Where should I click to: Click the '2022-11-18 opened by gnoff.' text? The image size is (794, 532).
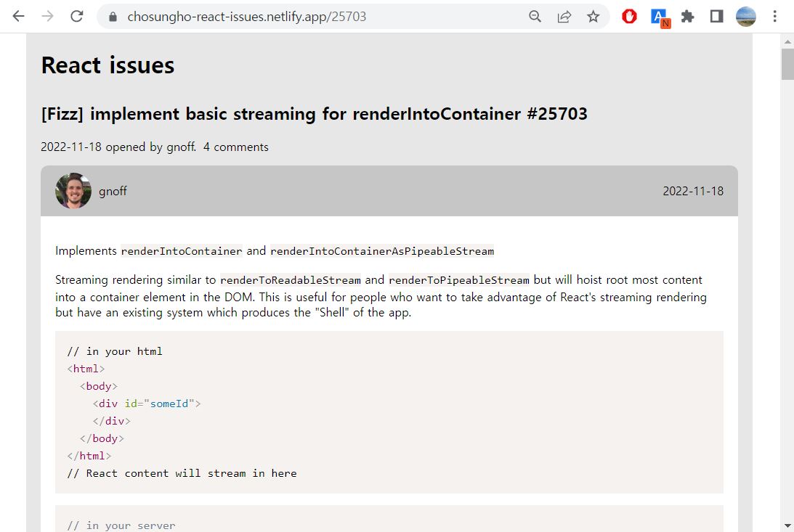click(x=118, y=147)
